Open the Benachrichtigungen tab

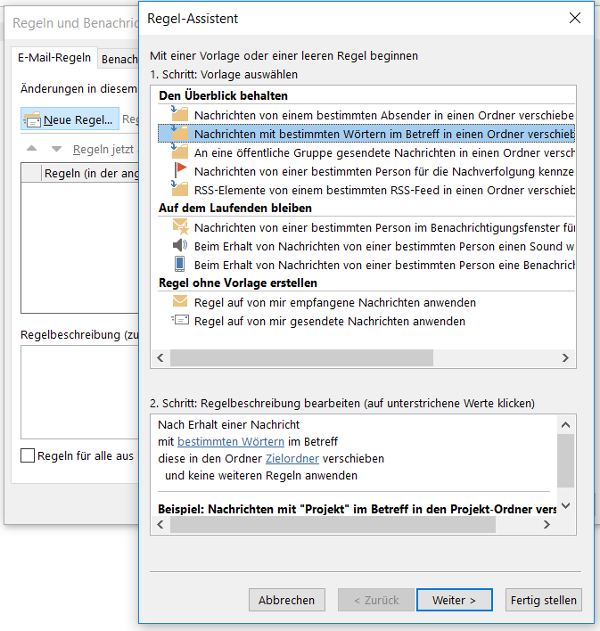tap(119, 60)
